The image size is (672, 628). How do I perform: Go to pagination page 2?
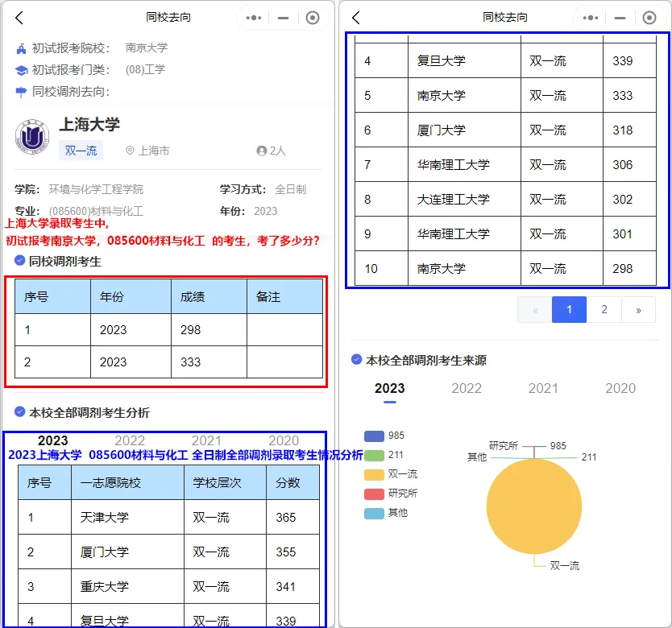pos(604,309)
